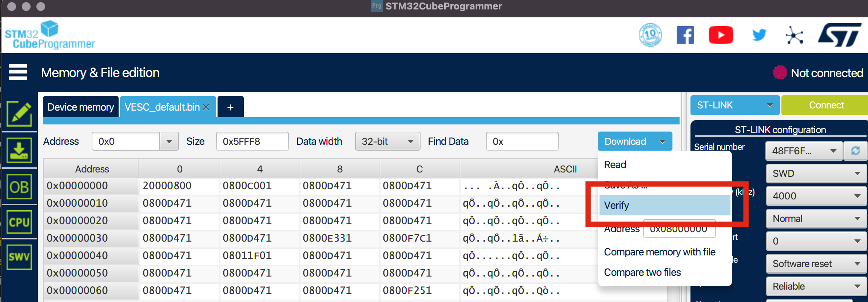Image resolution: width=868 pixels, height=302 pixels.
Task: Open the SWD port dropdown
Action: 816,173
